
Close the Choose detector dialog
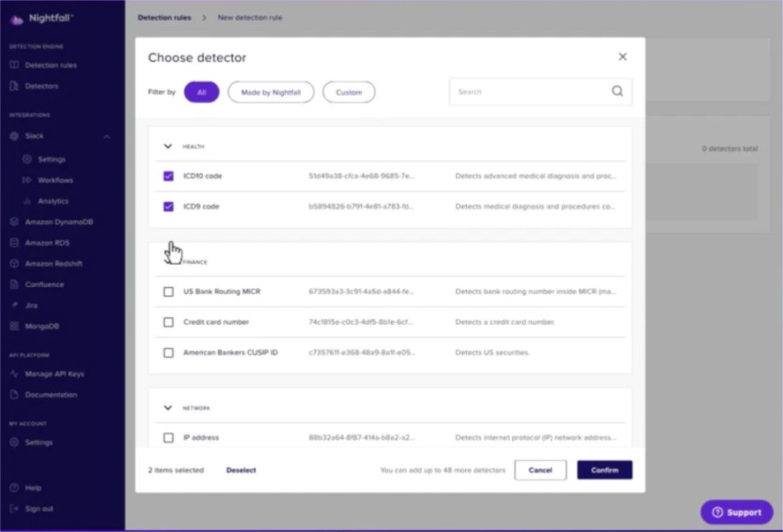623,57
